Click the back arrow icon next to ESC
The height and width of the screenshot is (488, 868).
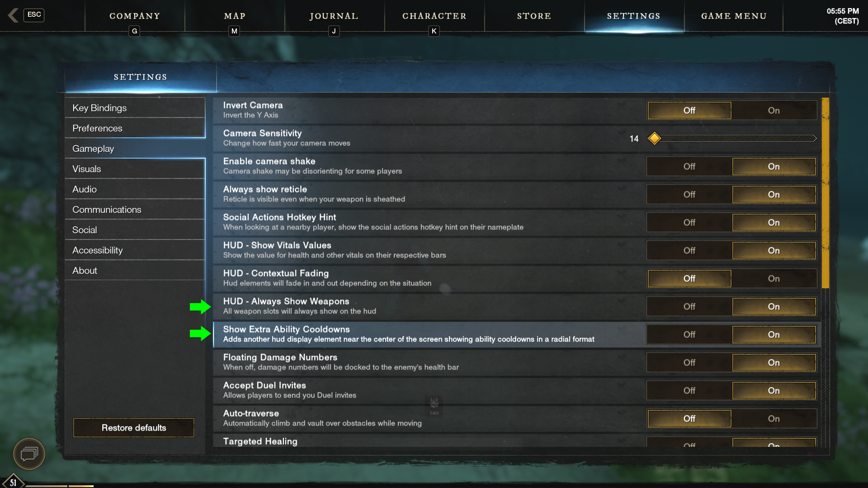coord(13,15)
